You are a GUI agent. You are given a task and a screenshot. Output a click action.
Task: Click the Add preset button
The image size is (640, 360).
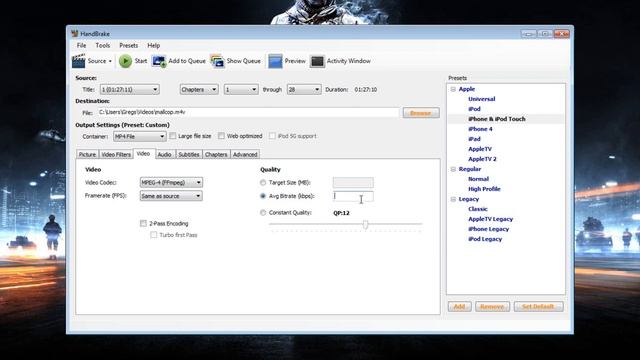460,307
